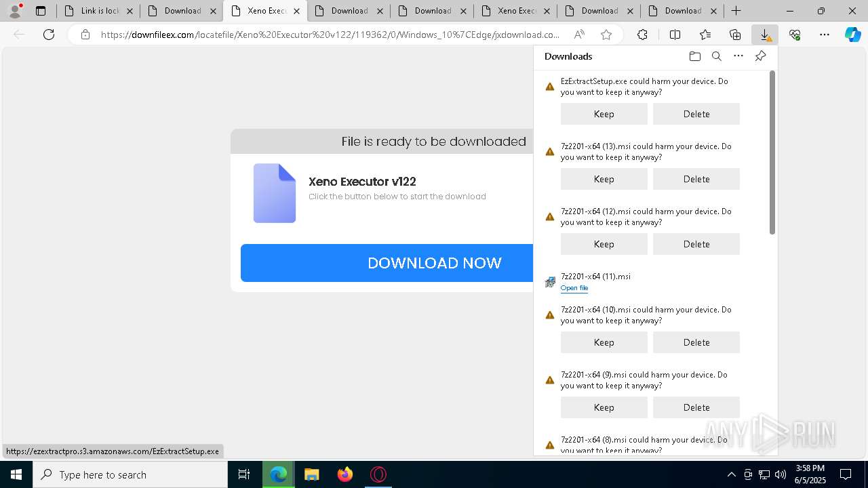Viewport: 868px width, 488px height.
Task: Click the Downloads toolbar icon
Action: 765,35
